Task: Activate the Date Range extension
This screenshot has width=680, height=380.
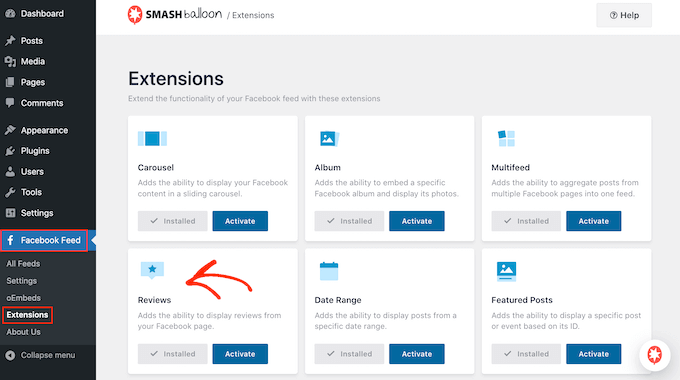Action: [x=416, y=354]
